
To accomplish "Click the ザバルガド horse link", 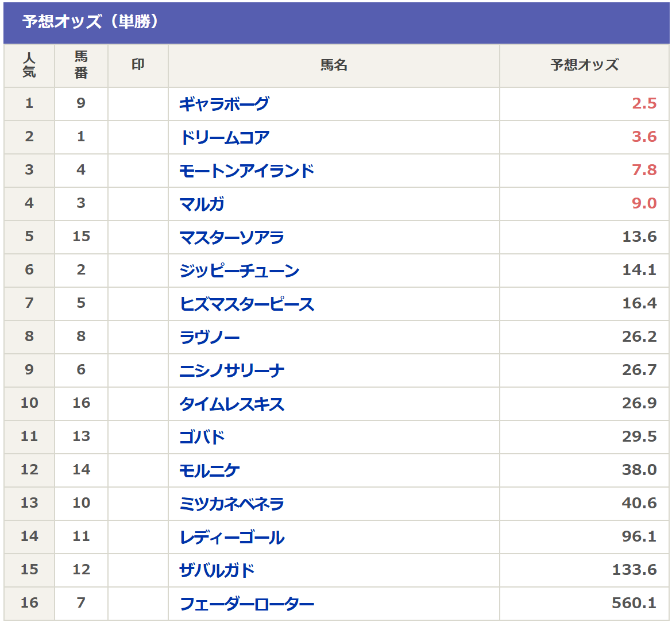I will pyautogui.click(x=217, y=570).
